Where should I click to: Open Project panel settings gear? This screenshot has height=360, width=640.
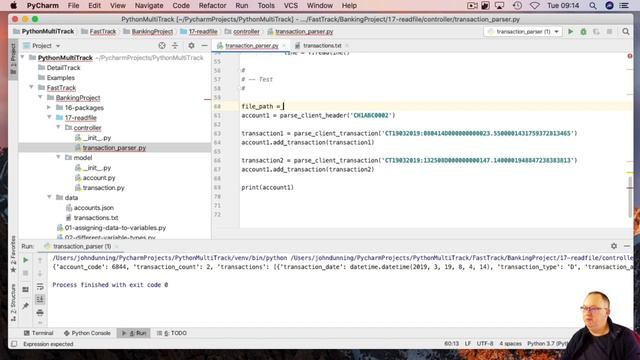191,46
